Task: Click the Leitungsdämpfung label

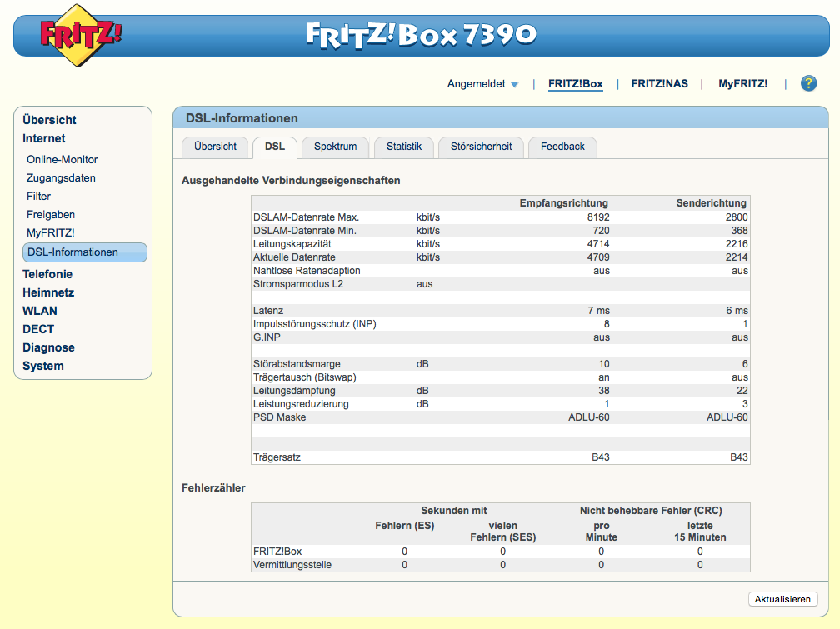Action: pyautogui.click(x=294, y=391)
